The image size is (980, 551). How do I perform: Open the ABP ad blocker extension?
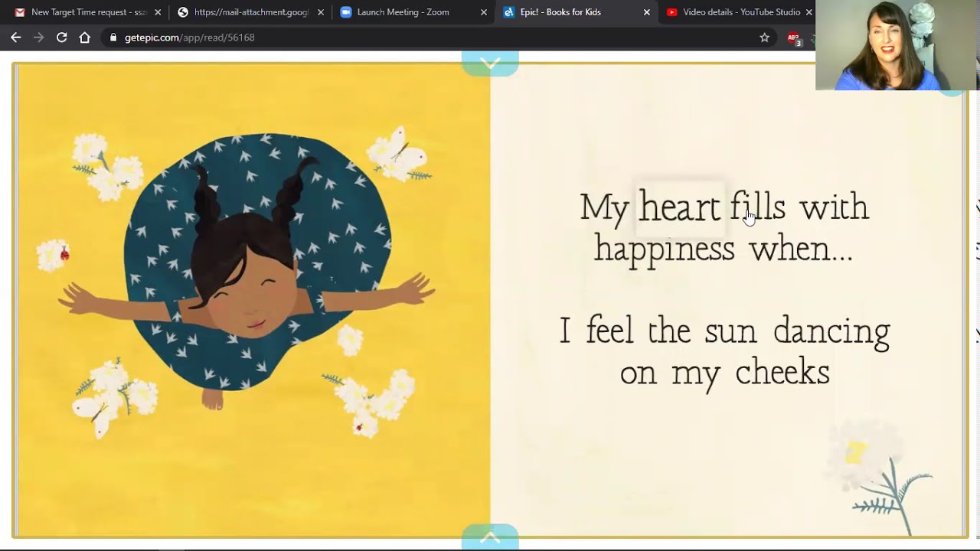click(794, 38)
